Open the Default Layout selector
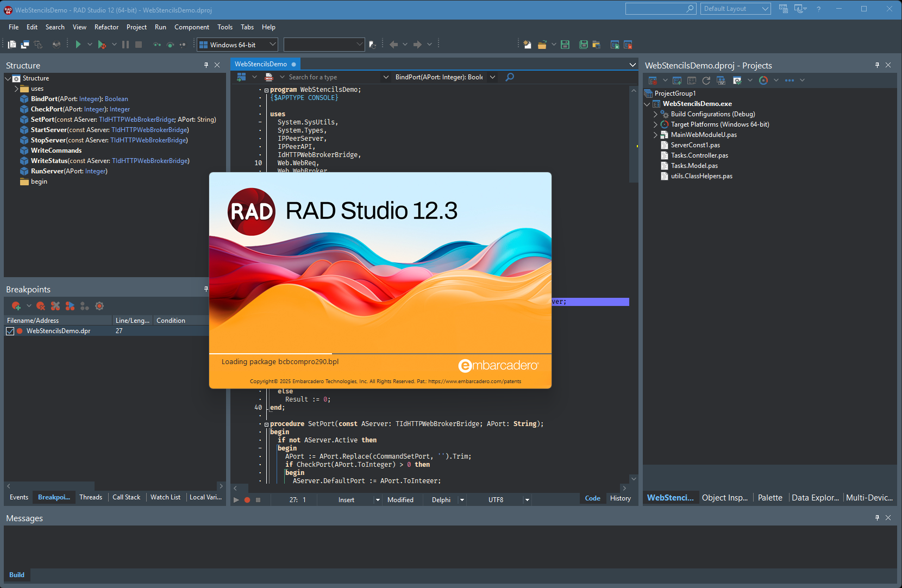This screenshot has height=588, width=902. [736, 9]
